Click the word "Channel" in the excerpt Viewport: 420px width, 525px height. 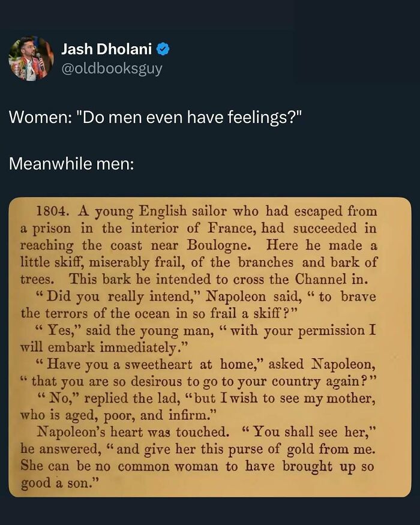point(322,279)
